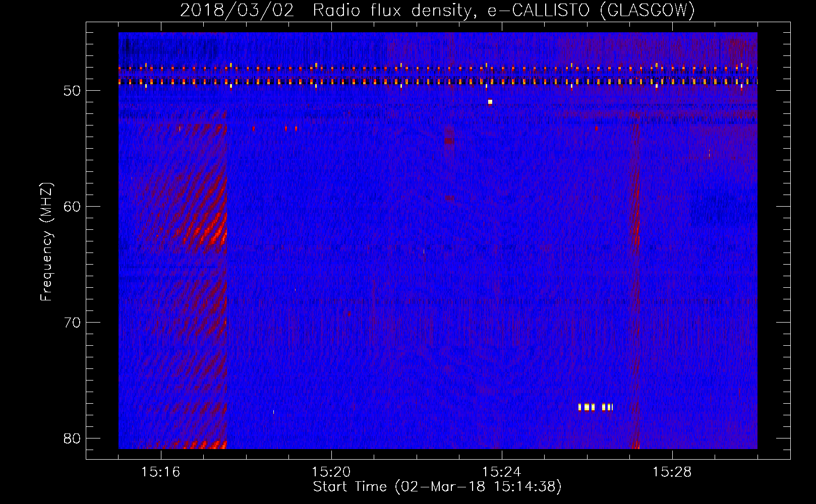Viewport: 816px width, 504px height.
Task: Click the 80 frequency tick label
Action: [72, 438]
